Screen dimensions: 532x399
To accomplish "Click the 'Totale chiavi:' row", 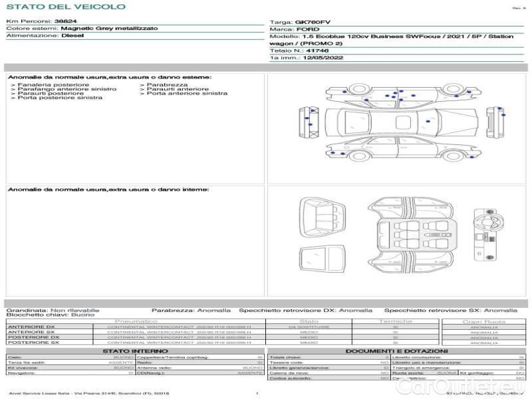I will [329, 357].
